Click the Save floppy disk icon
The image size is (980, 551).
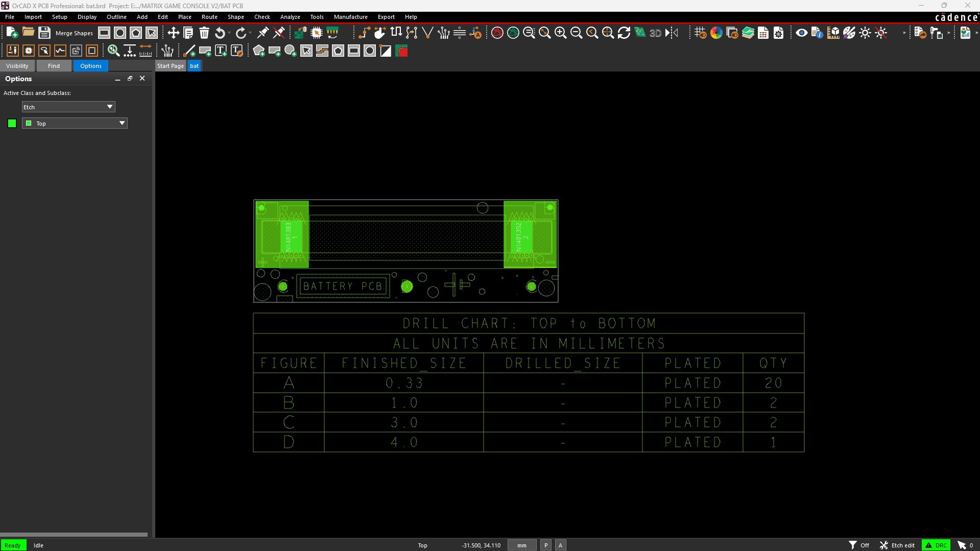(44, 33)
